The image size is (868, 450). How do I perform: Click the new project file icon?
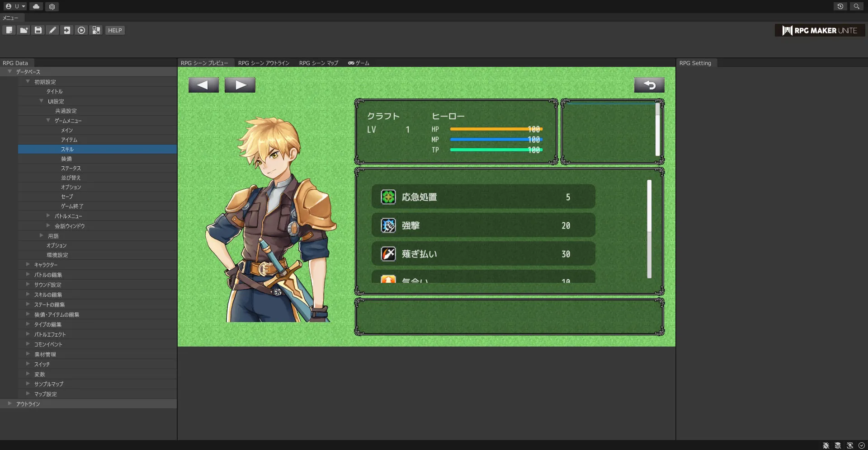coord(9,30)
